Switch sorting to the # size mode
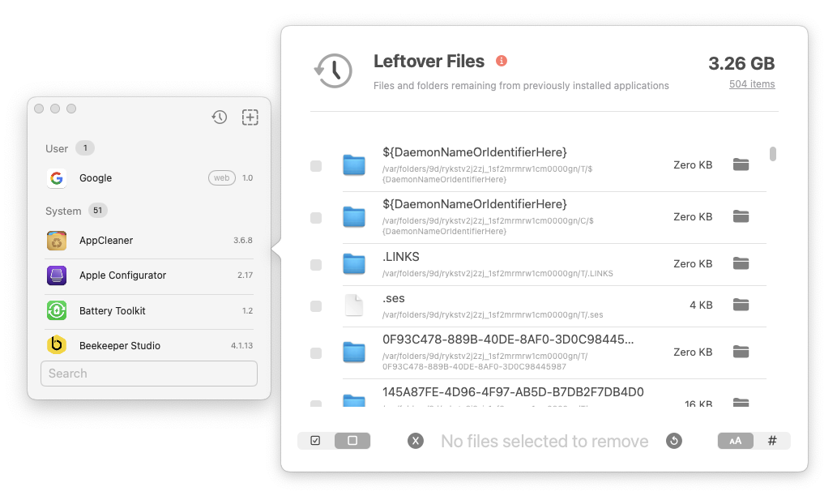Screen dimensions: 837x504 tap(772, 441)
